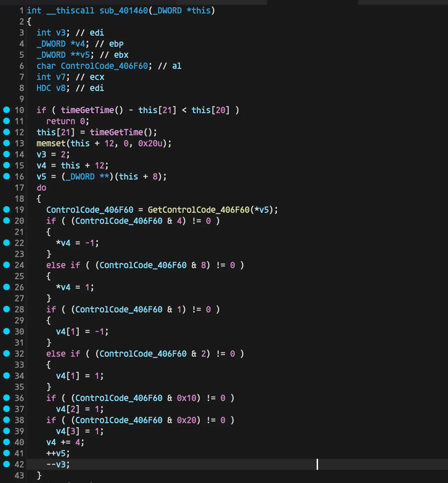
Task: Toggle the breakpoint dot beside the GetControlCode call on line 19
Action: tap(7, 210)
